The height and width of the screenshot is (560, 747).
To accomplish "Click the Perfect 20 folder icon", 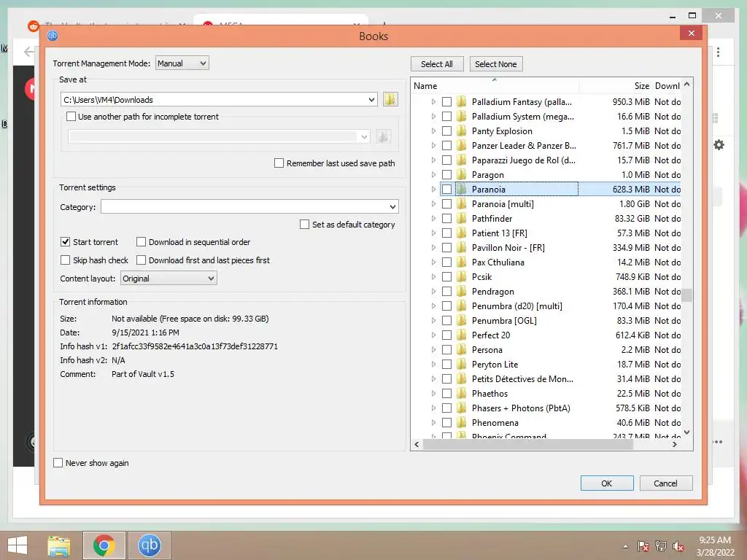I will point(461,335).
